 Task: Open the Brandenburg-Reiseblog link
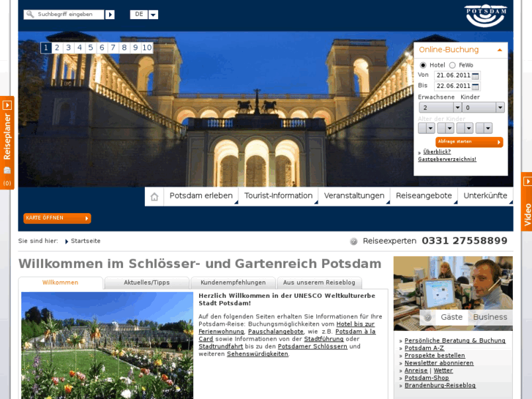[x=440, y=385]
